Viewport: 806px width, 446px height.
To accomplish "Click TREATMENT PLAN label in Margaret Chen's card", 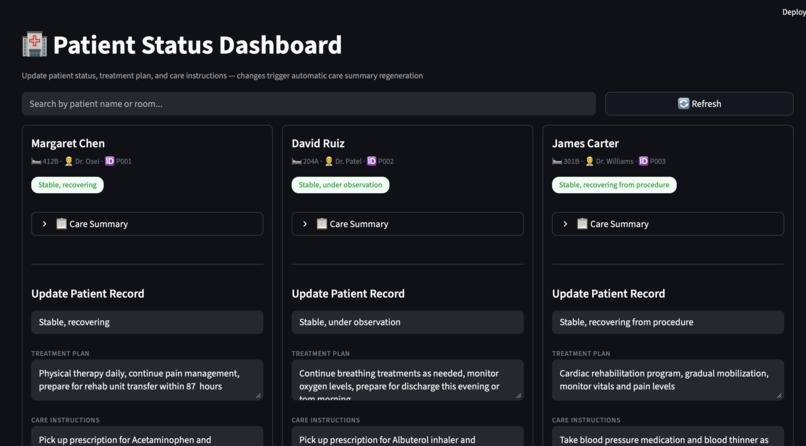I will click(x=60, y=354).
